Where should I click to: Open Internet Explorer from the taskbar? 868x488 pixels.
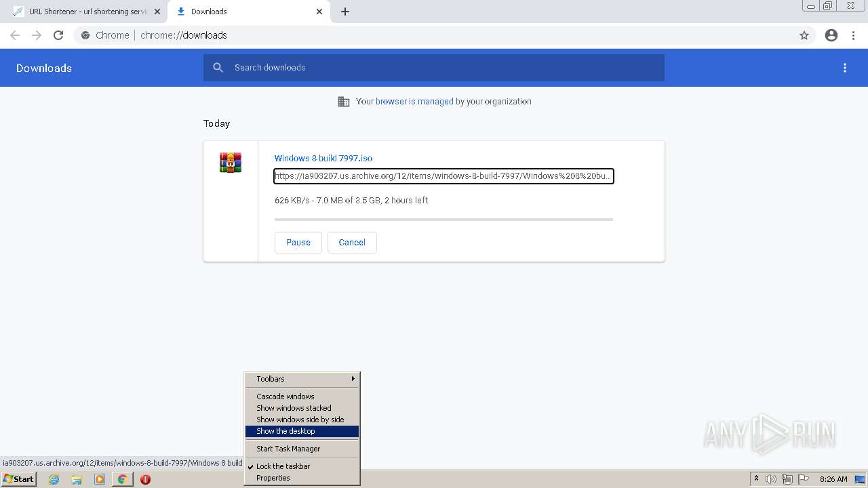tap(54, 479)
